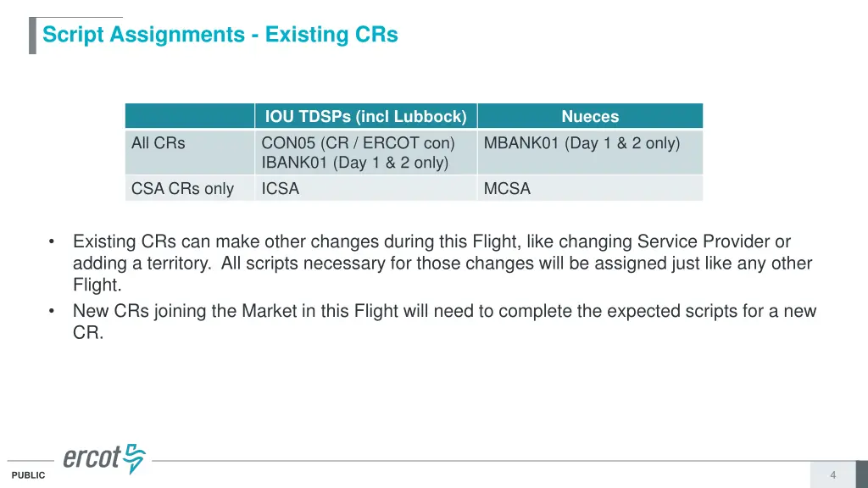Select the ICSA table cell

366,188
